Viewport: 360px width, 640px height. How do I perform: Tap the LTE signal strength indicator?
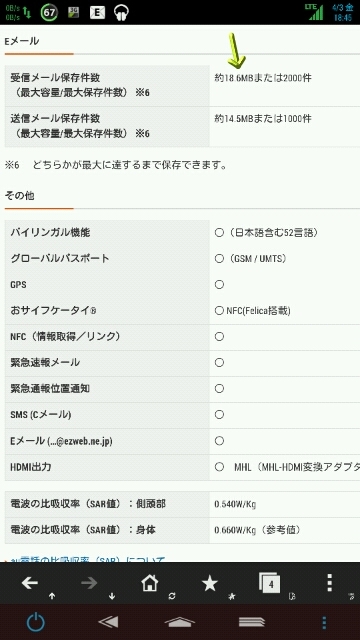[x=316, y=12]
